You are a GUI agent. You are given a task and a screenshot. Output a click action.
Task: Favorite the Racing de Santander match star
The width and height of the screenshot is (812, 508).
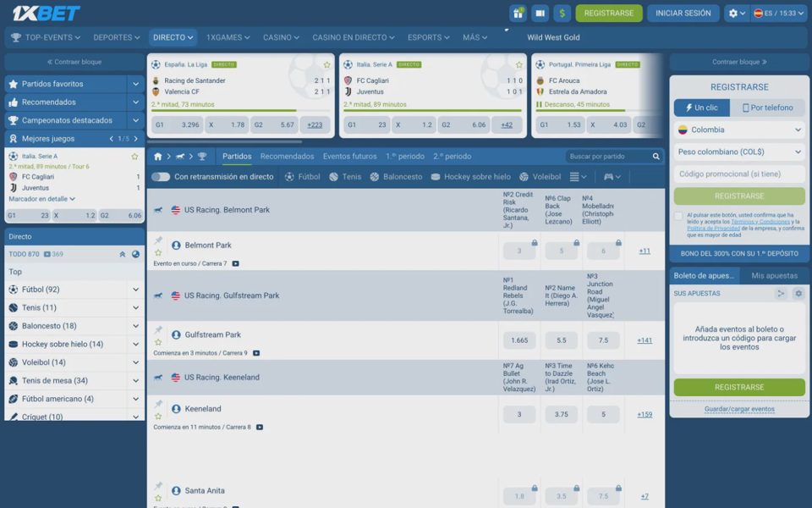pyautogui.click(x=326, y=65)
